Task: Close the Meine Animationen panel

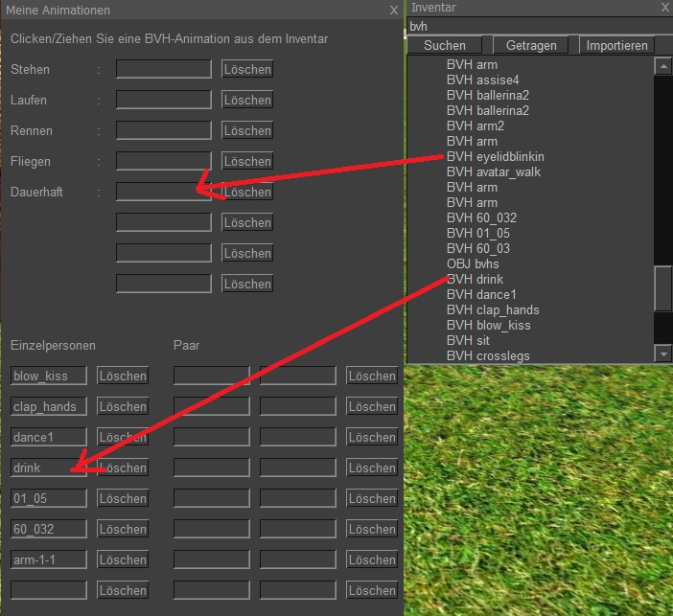Action: click(393, 10)
